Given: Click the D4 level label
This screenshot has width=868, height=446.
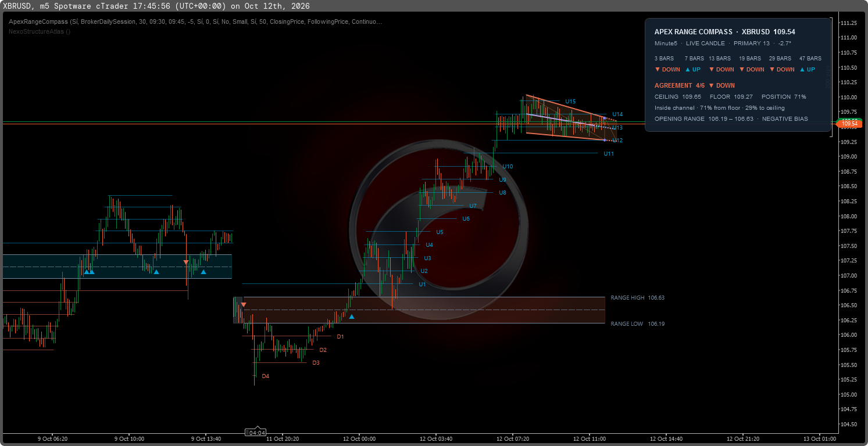Looking at the screenshot, I should tap(265, 376).
